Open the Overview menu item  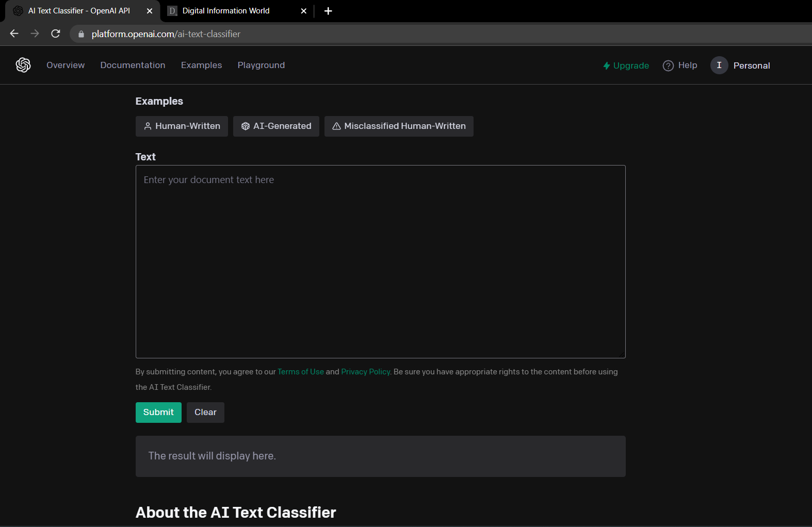(x=66, y=65)
